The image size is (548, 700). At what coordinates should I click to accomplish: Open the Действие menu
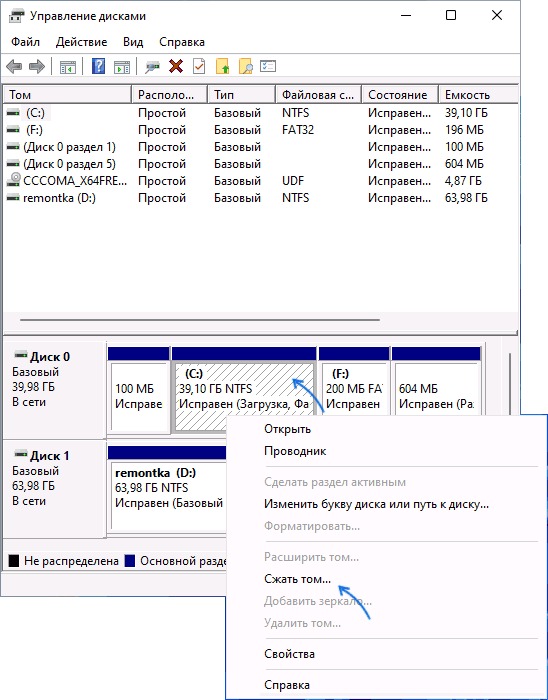pyautogui.click(x=81, y=42)
